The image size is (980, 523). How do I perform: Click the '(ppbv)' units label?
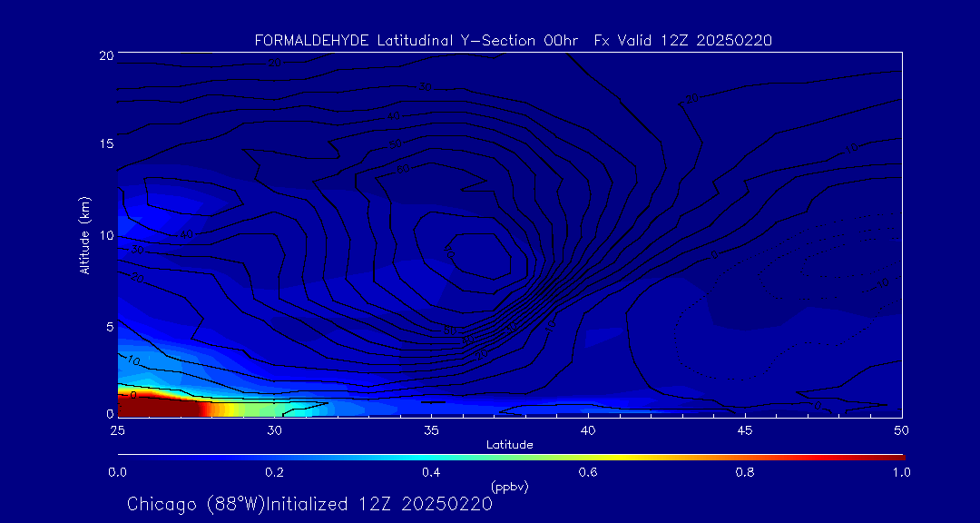coord(509,487)
